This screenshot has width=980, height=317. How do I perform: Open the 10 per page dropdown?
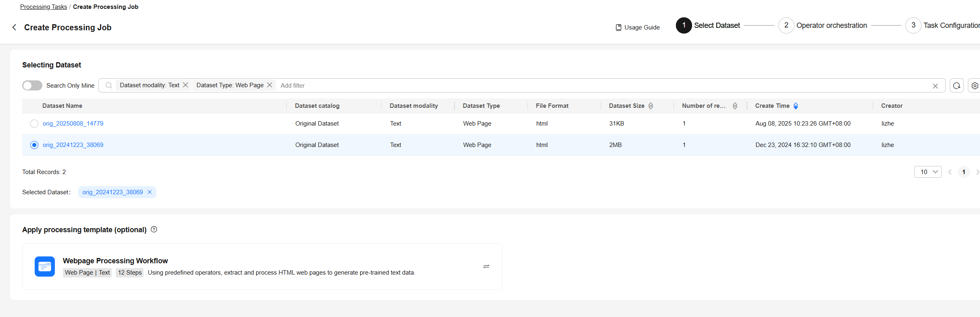point(928,172)
